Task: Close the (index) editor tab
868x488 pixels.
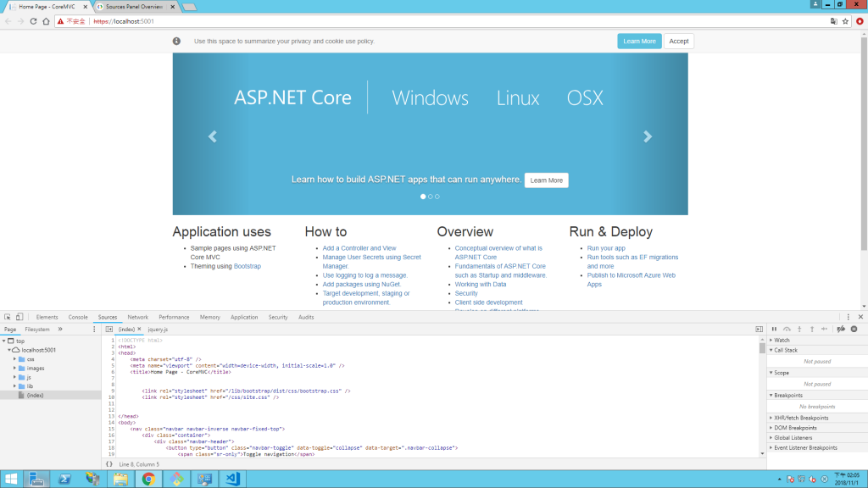Action: [139, 330]
